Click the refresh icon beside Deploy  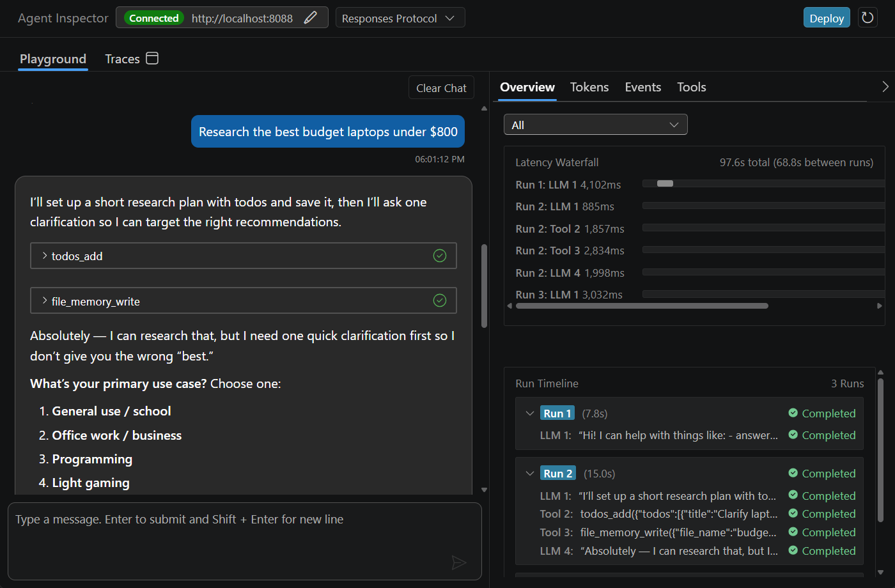point(868,18)
